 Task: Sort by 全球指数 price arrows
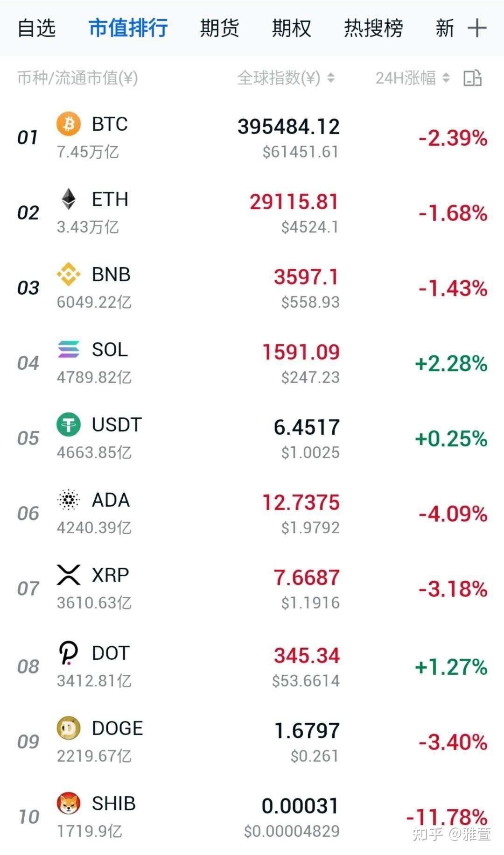tap(331, 78)
